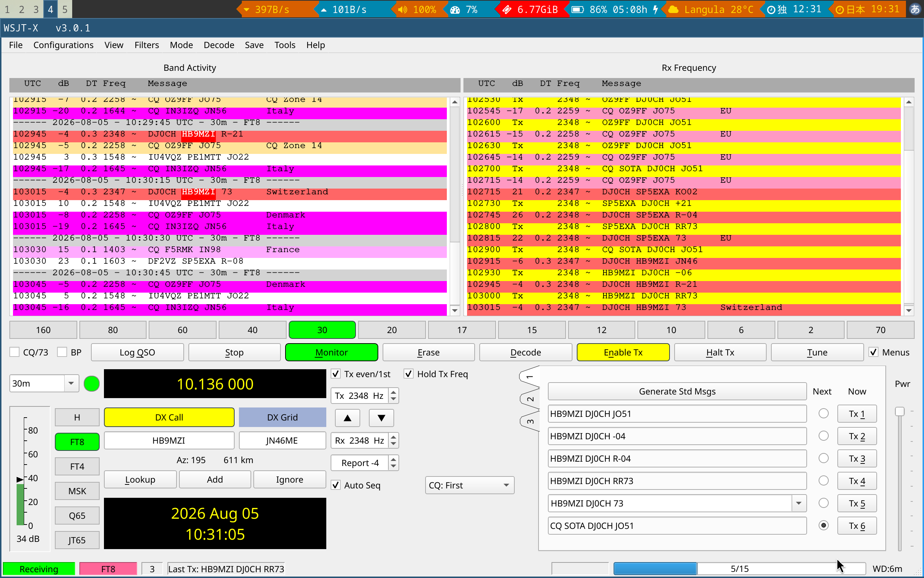Select Next radio button for Tx 5
The width and height of the screenshot is (924, 578).
(824, 503)
